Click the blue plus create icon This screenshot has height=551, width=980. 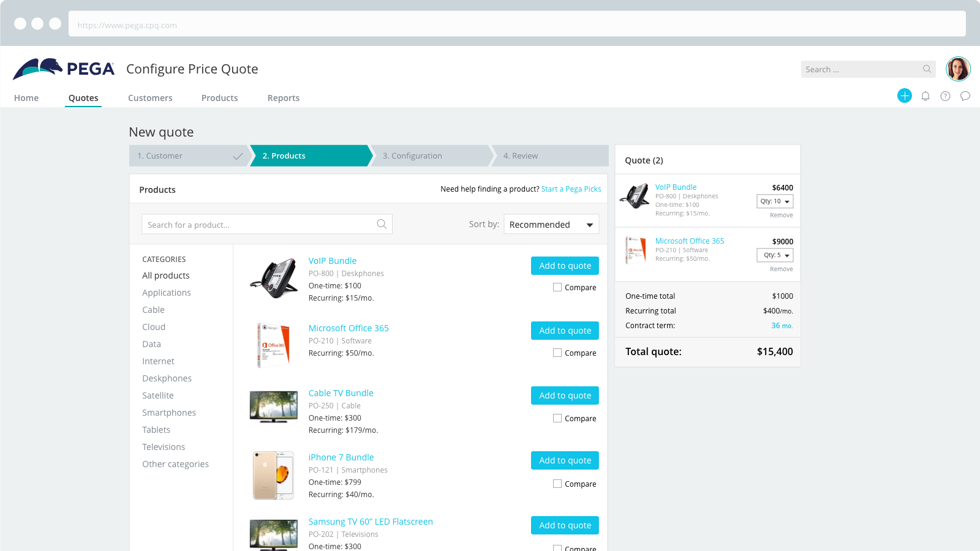point(905,96)
